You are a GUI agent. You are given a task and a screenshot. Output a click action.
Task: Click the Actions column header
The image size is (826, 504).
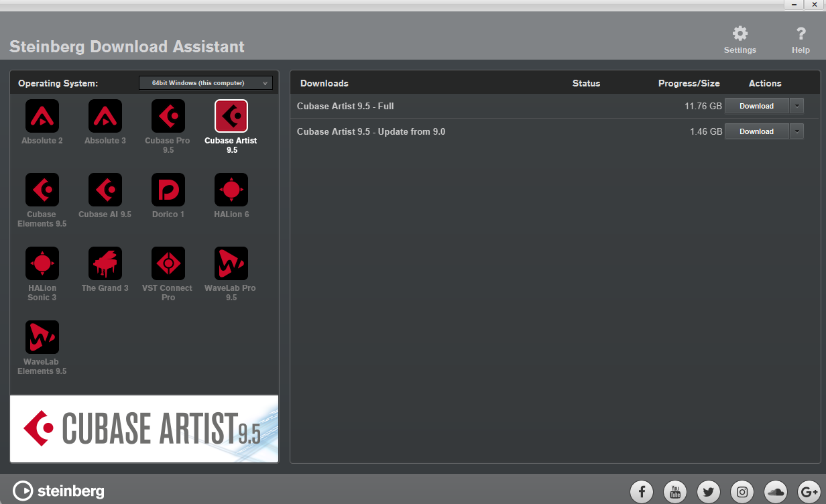pyautogui.click(x=765, y=84)
